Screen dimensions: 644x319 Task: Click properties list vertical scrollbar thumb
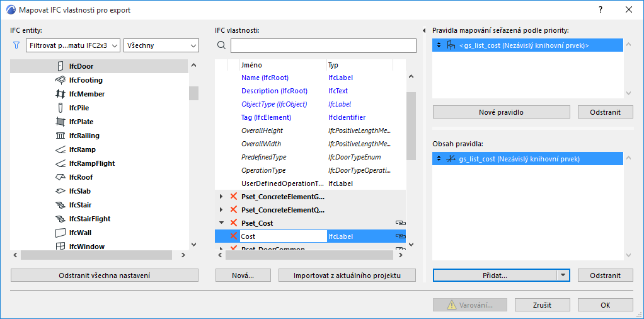pyautogui.click(x=411, y=126)
